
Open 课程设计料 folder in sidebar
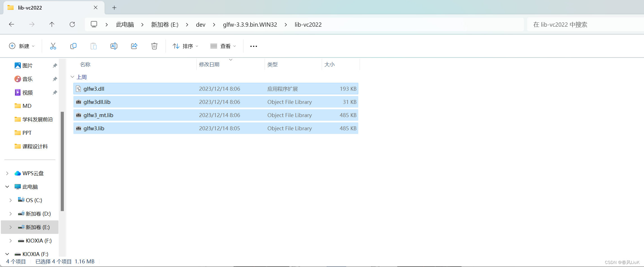pos(35,146)
